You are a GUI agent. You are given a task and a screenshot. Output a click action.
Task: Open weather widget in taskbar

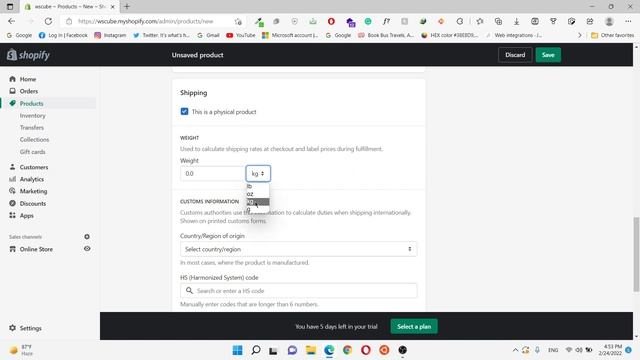coord(21,350)
